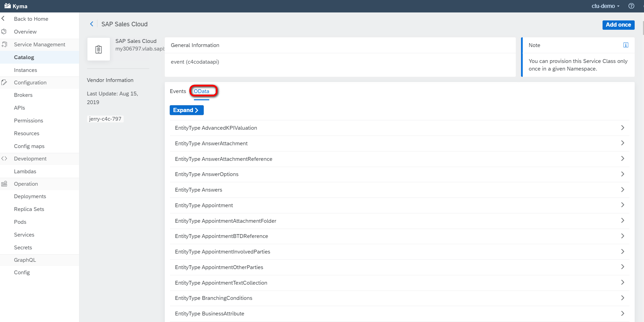Click the Development code brackets icon
Image resolution: width=644 pixels, height=322 pixels.
pos(4,158)
